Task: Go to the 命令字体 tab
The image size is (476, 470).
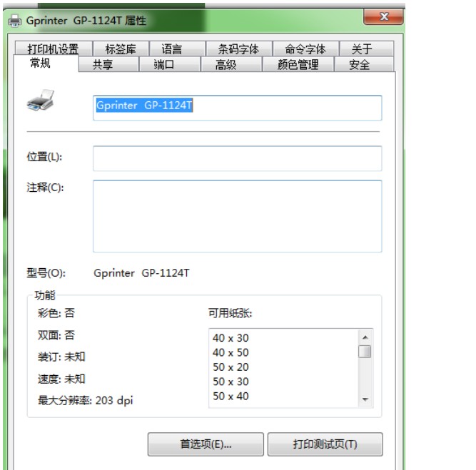Action: pos(305,48)
